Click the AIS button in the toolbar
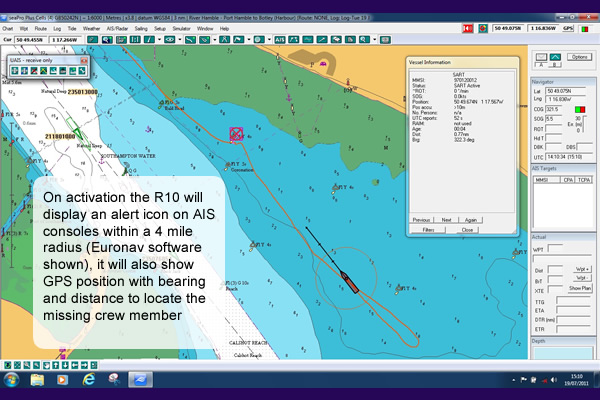Image resolution: width=600 pixels, height=400 pixels. (x=279, y=38)
